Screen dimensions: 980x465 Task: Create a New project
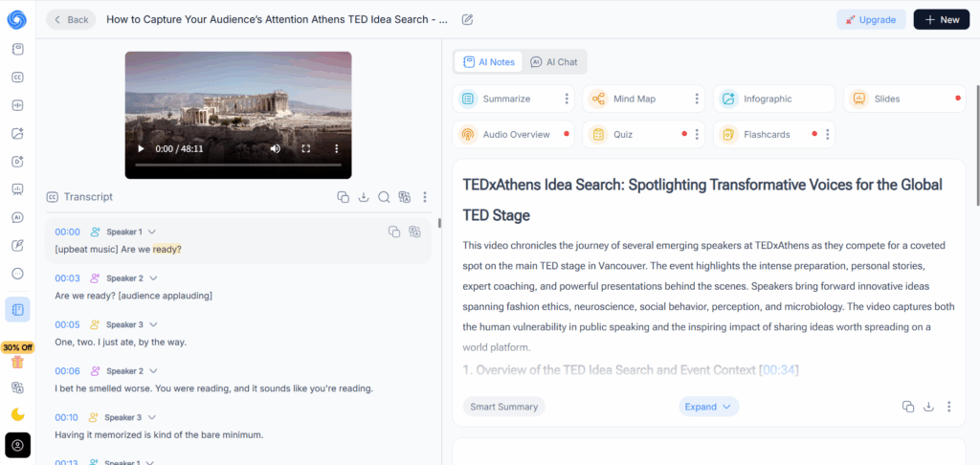pos(942,19)
